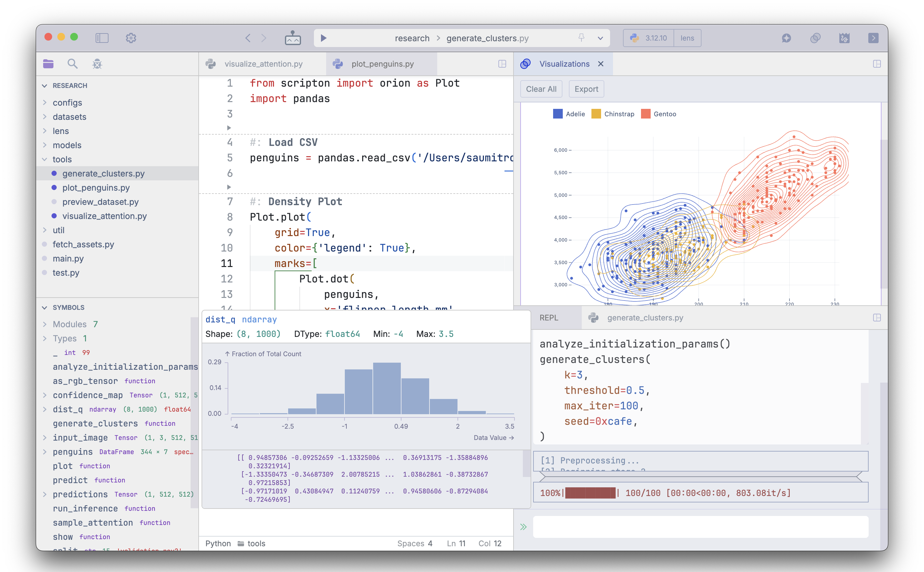Open the settings gear icon
The height and width of the screenshot is (572, 924).
point(131,38)
